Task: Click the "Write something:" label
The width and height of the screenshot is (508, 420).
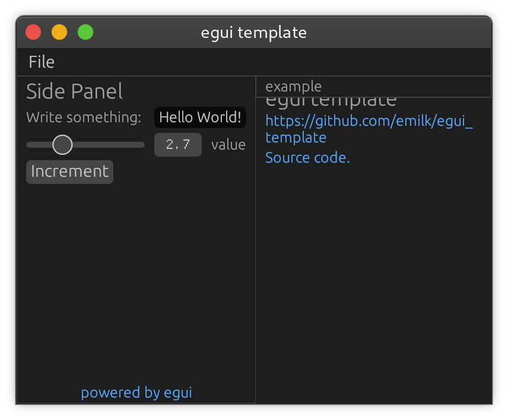Action: click(x=83, y=117)
